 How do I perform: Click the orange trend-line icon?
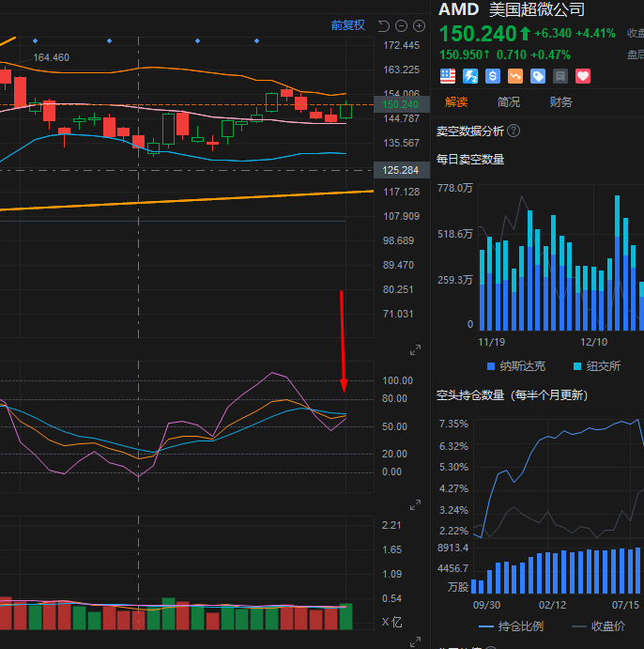tap(515, 76)
